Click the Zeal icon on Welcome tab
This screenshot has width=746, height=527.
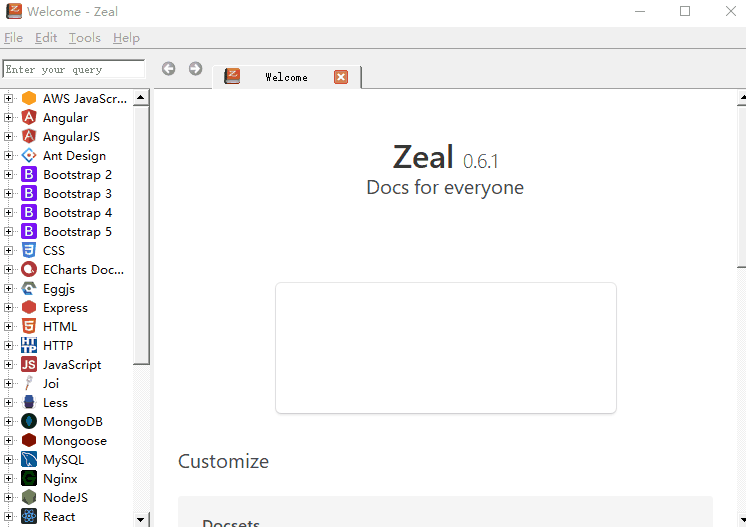[232, 77]
